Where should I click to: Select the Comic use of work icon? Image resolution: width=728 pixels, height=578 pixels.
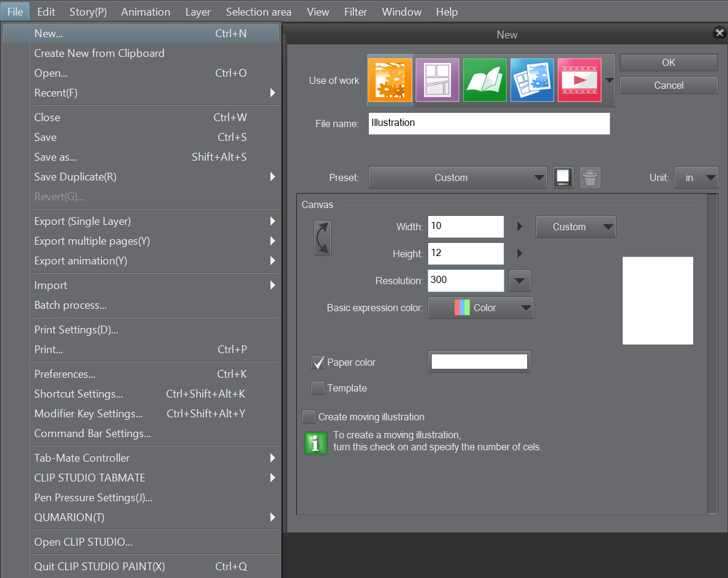(437, 80)
